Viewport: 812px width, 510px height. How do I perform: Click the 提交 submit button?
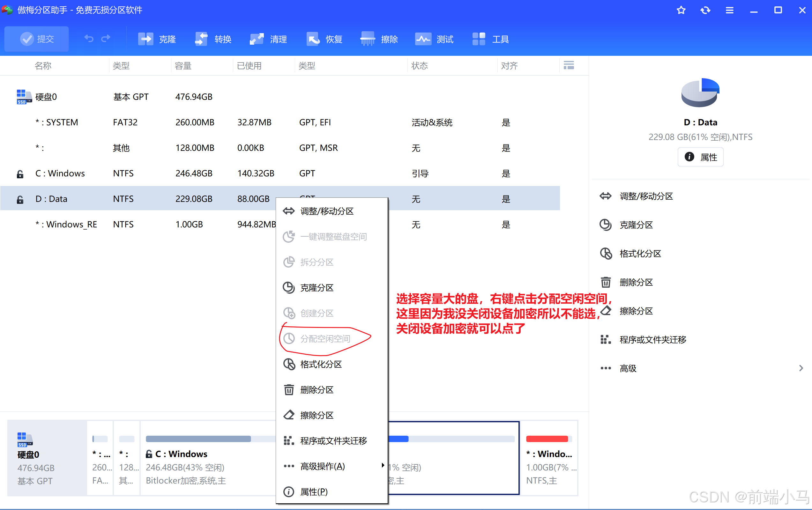(x=37, y=39)
